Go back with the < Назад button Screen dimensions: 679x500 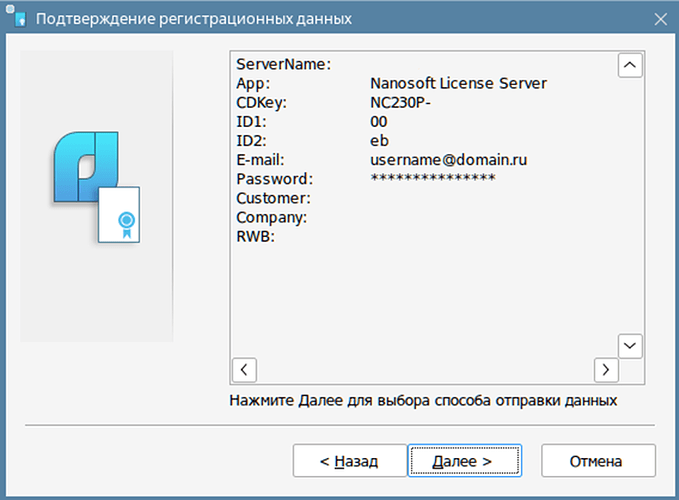(349, 461)
